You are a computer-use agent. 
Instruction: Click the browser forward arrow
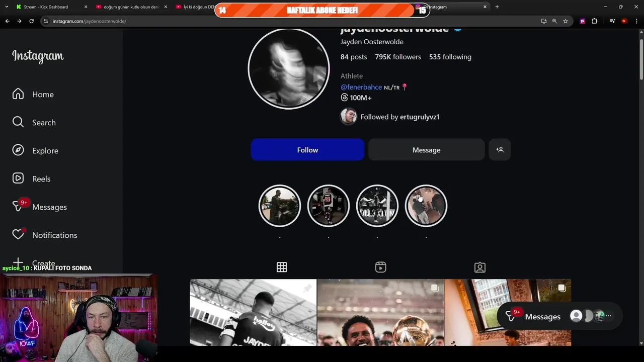(x=19, y=21)
